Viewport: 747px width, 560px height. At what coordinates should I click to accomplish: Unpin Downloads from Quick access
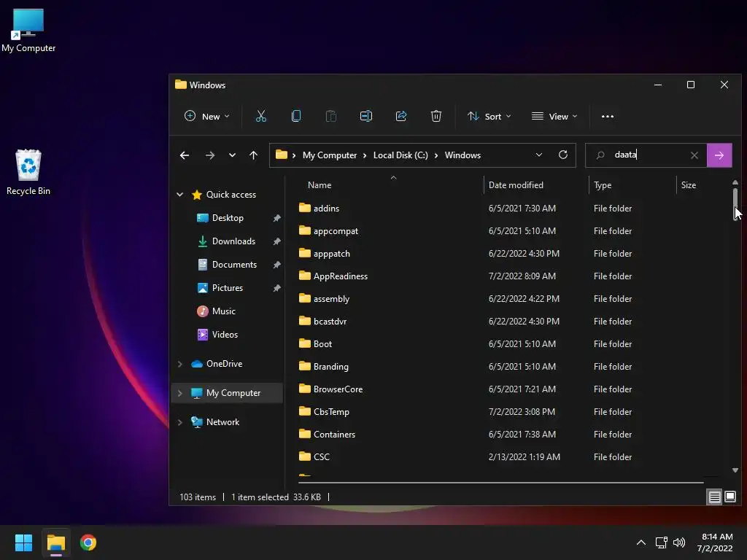click(276, 241)
